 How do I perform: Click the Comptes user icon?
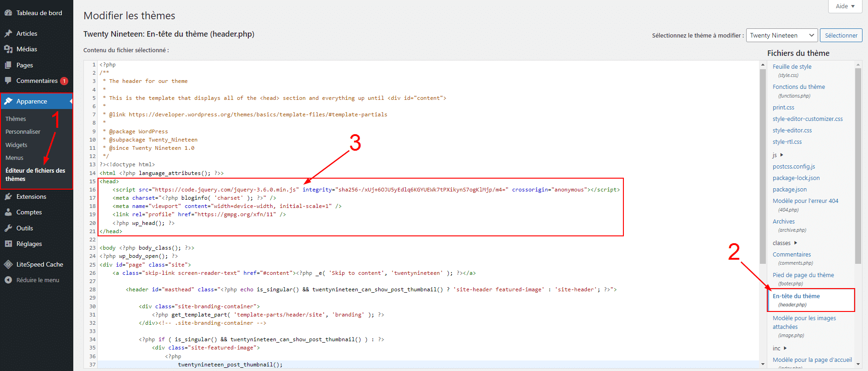point(8,212)
